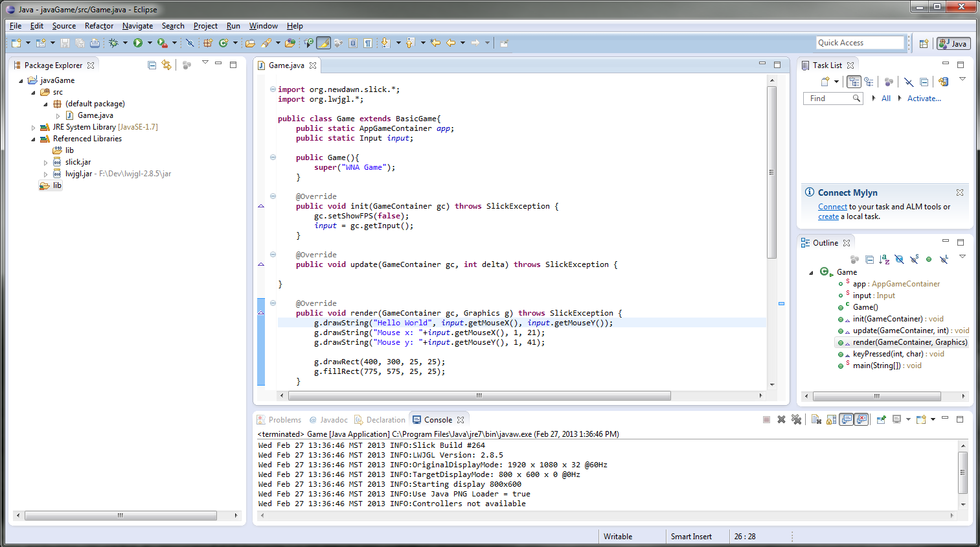This screenshot has height=547, width=980.
Task: Click the Connect link in Connect Mylyn
Action: tap(832, 205)
